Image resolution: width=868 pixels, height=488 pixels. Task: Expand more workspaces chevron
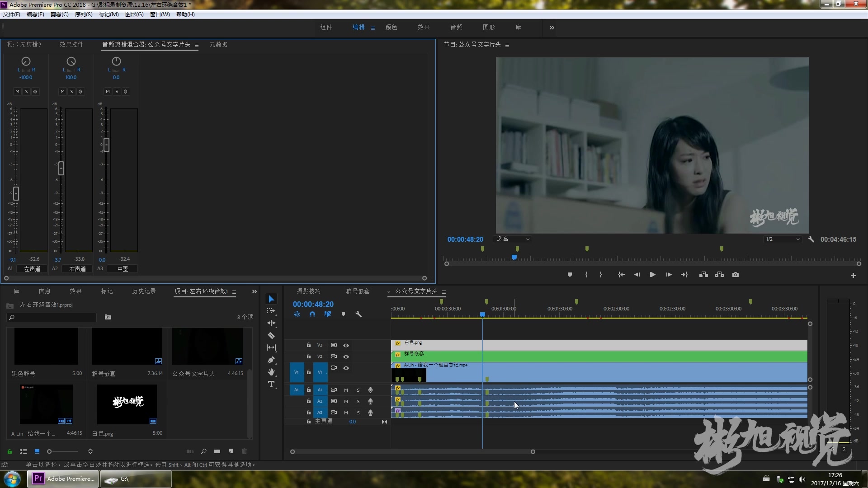pos(552,28)
